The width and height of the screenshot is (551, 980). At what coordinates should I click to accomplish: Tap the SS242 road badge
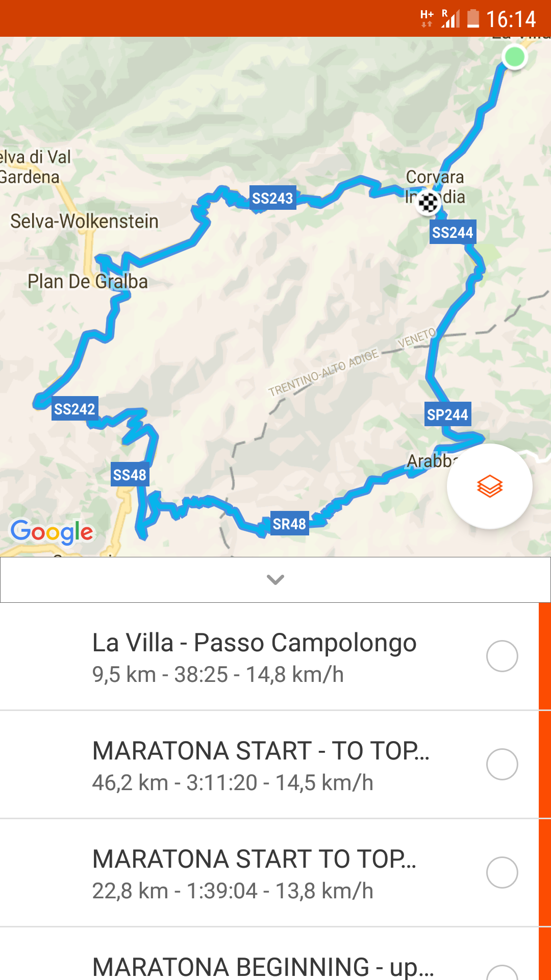[74, 409]
